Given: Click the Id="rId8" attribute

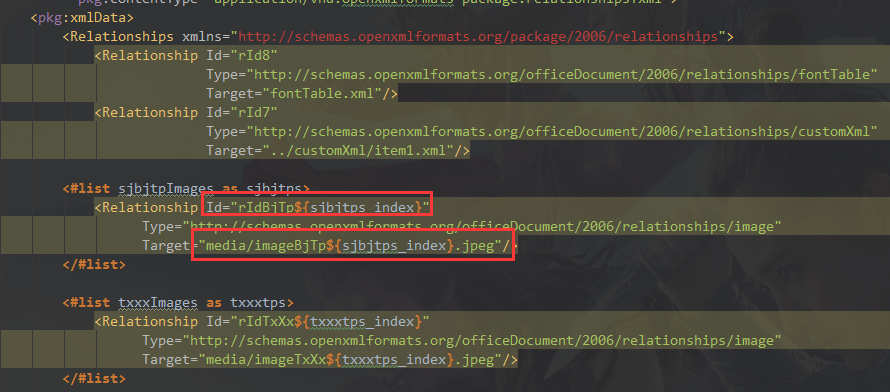Looking at the screenshot, I should (241, 56).
